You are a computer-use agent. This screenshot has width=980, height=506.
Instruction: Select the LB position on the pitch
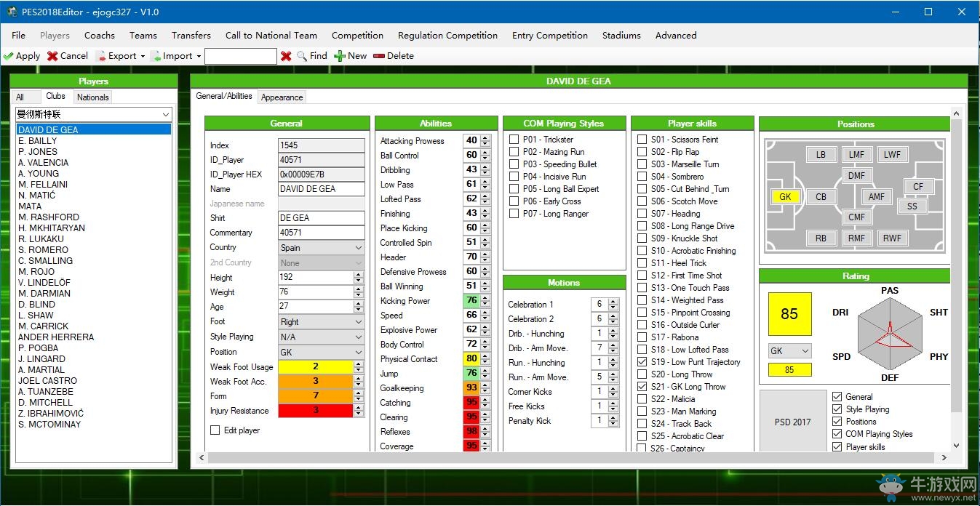pos(821,155)
